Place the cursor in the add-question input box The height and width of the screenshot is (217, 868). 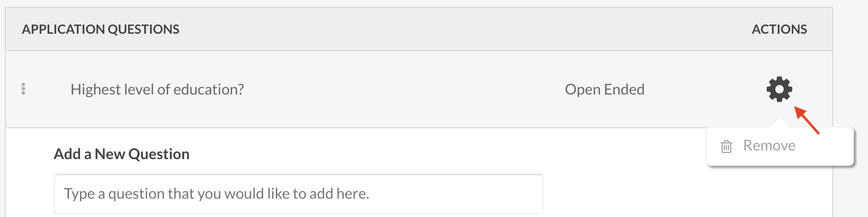click(298, 194)
